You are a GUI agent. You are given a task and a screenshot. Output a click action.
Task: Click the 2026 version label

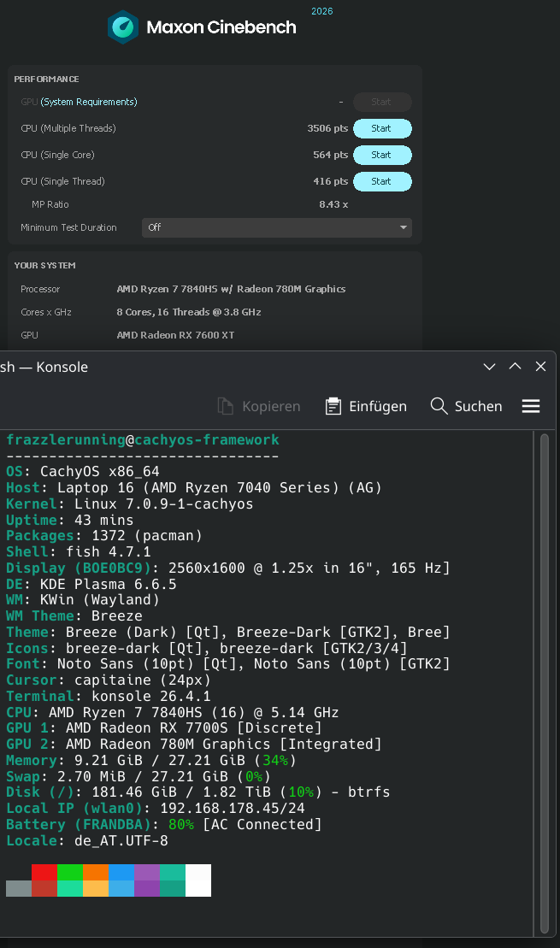[x=321, y=11]
